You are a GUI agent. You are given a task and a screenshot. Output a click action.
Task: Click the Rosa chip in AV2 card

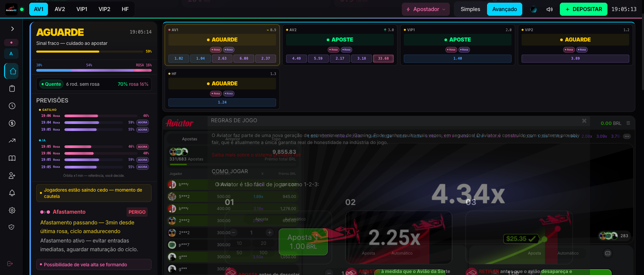pos(333,50)
